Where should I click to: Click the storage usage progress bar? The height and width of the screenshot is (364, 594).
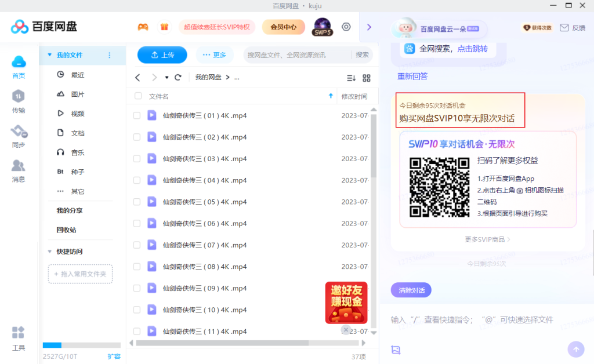(x=81, y=345)
